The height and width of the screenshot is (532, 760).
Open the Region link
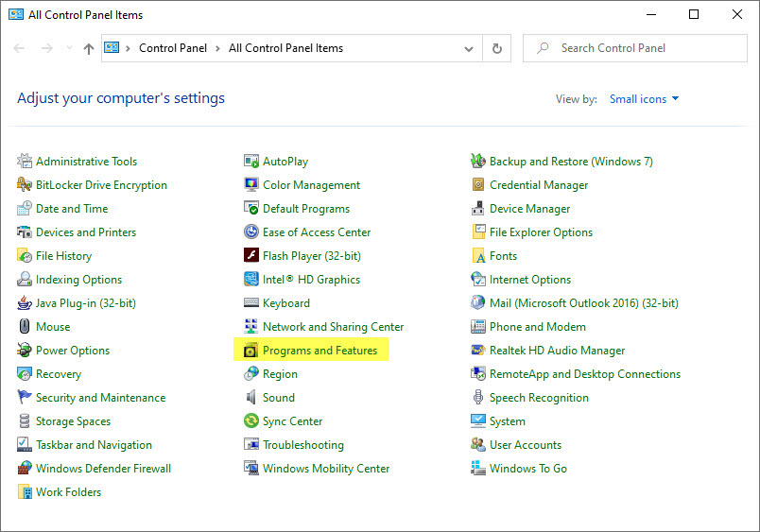click(280, 373)
